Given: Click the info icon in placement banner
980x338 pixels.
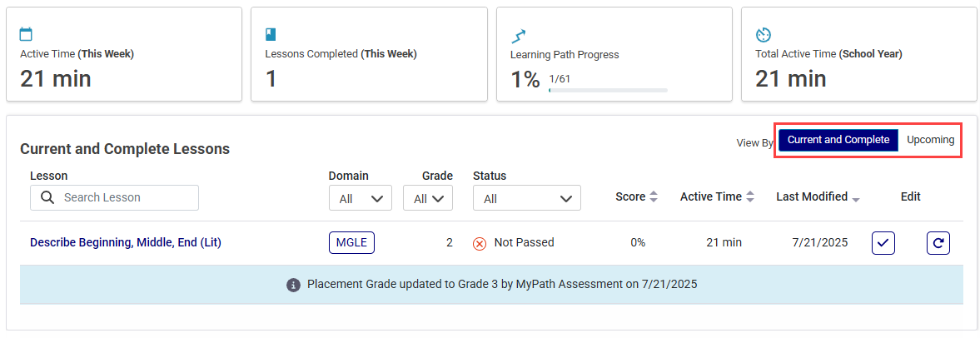Looking at the screenshot, I should click(292, 285).
